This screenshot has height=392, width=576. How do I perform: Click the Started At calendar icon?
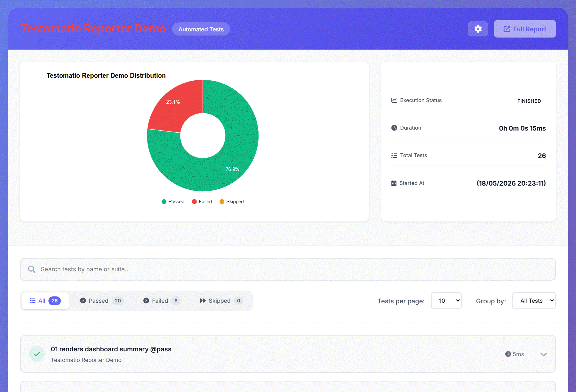pos(394,183)
